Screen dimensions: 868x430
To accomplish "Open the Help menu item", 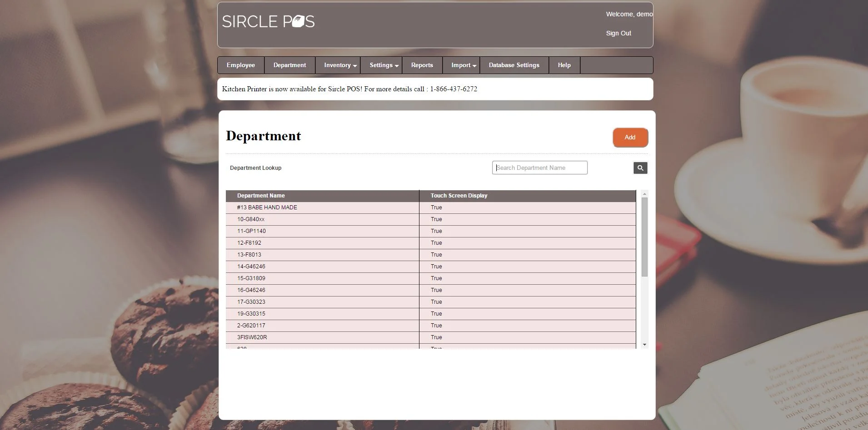I will (x=564, y=65).
